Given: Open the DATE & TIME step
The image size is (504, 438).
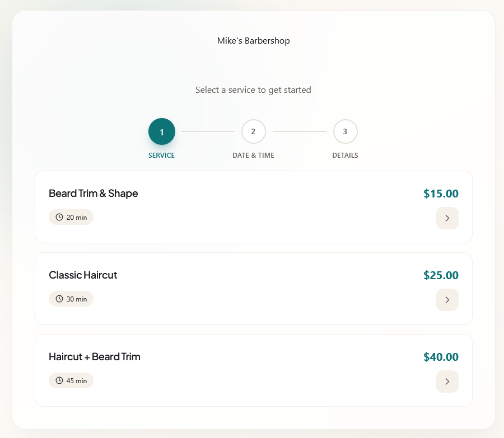Looking at the screenshot, I should tap(253, 155).
